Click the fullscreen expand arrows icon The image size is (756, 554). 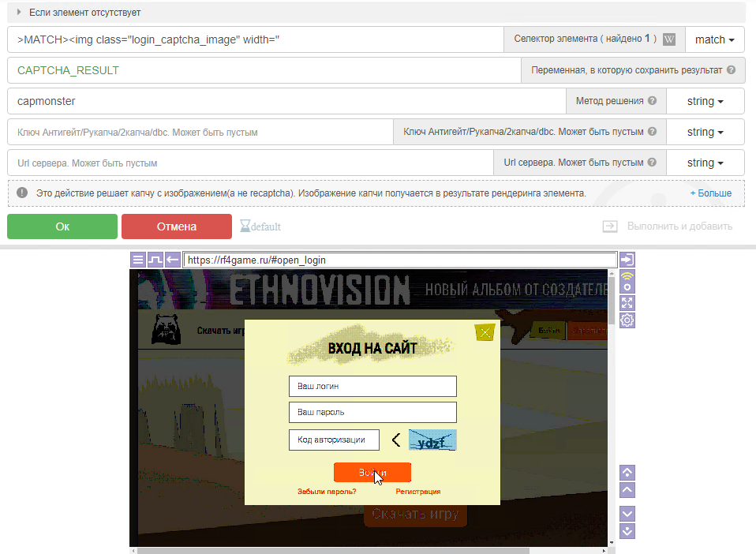point(627,302)
